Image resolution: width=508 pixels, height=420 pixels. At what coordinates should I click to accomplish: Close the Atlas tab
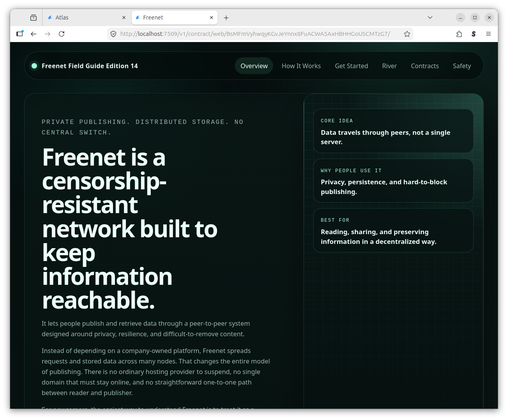click(x=124, y=18)
